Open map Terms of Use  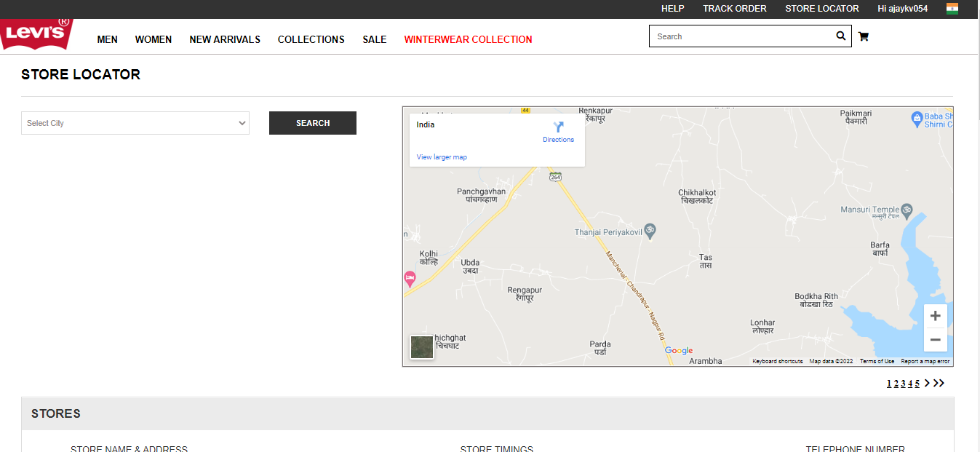tap(877, 361)
